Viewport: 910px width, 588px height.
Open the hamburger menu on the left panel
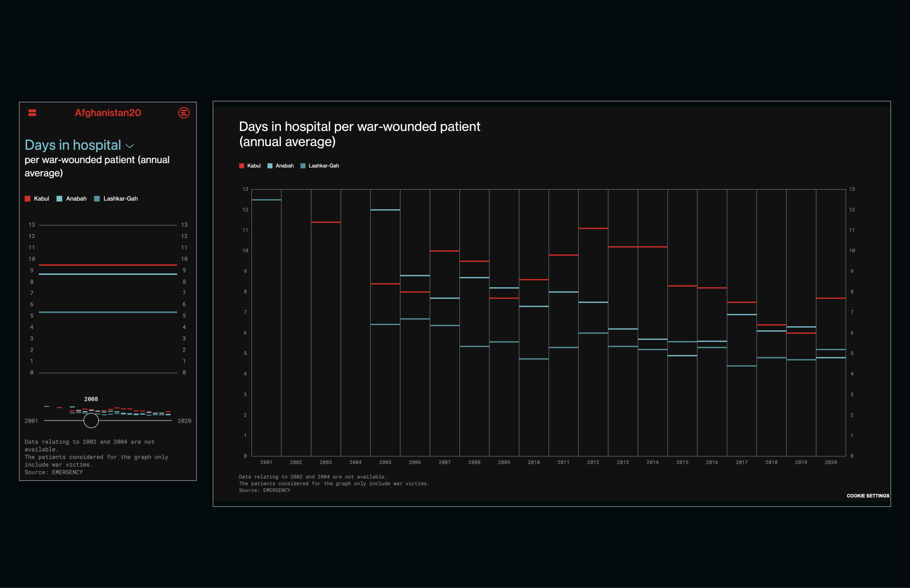(x=32, y=113)
